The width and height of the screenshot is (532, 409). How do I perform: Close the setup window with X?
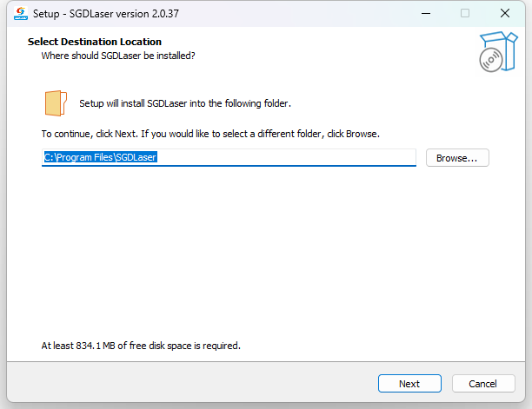505,14
